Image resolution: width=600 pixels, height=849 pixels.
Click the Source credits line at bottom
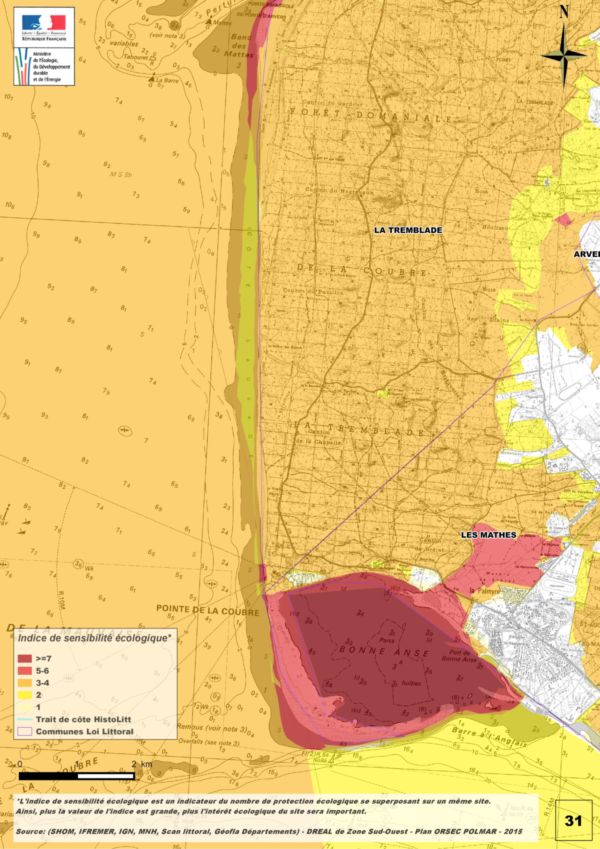pyautogui.click(x=269, y=831)
